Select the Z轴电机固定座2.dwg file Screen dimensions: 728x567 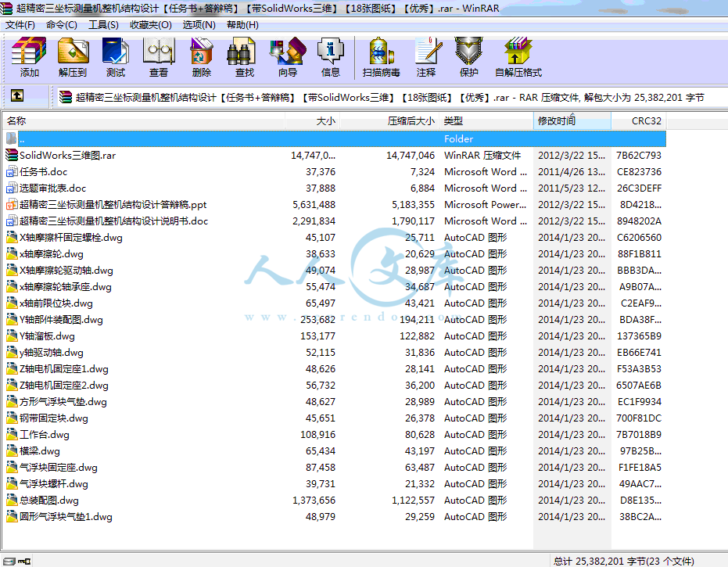pos(64,386)
